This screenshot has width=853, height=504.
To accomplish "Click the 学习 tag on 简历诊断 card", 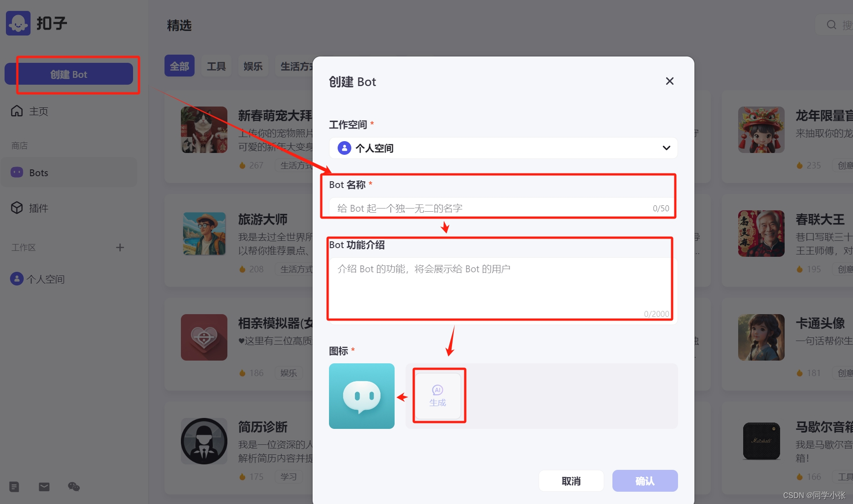I will pos(288,477).
